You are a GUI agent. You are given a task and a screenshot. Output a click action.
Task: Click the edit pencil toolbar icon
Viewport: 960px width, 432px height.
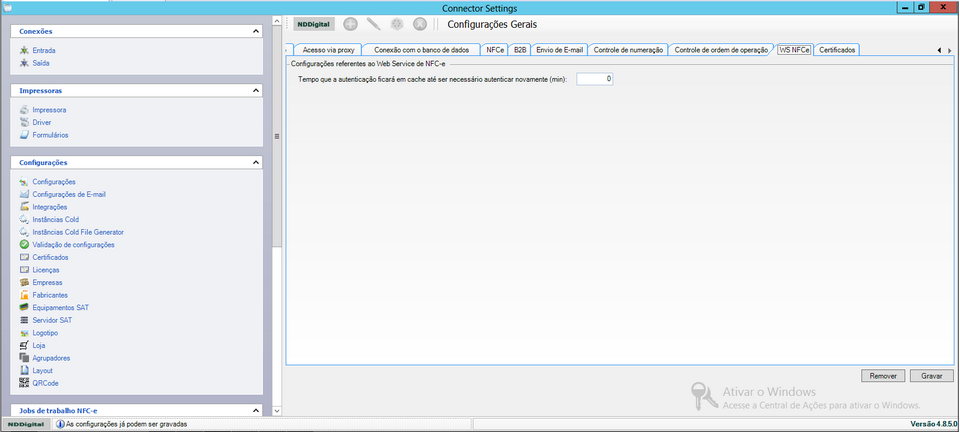point(373,24)
